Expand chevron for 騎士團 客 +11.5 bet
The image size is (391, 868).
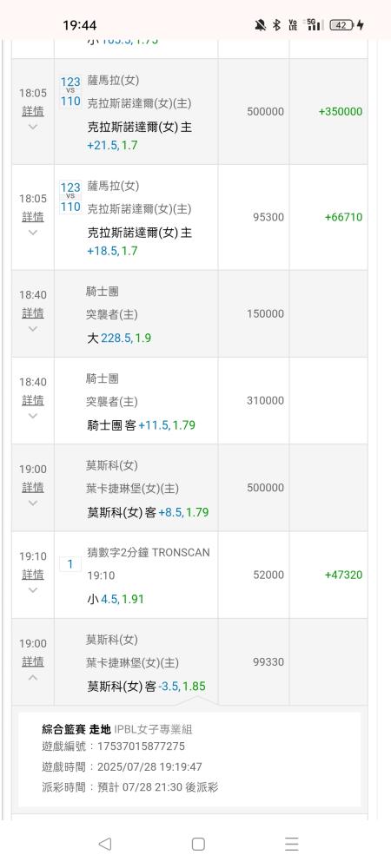(33, 416)
